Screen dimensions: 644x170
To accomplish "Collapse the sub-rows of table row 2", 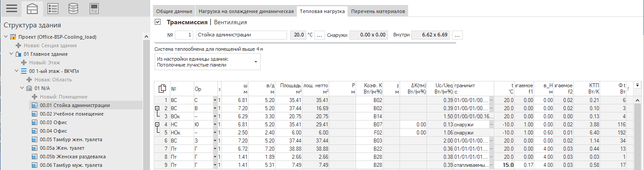I will pos(157,108).
